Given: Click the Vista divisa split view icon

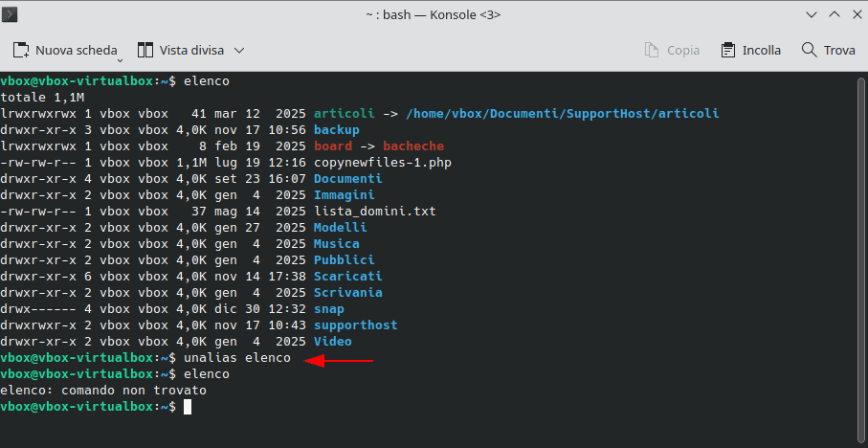Looking at the screenshot, I should pyautogui.click(x=146, y=50).
